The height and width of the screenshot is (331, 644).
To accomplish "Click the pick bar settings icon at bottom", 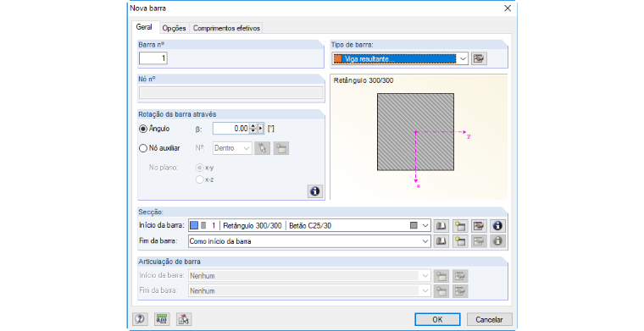I will 184,319.
